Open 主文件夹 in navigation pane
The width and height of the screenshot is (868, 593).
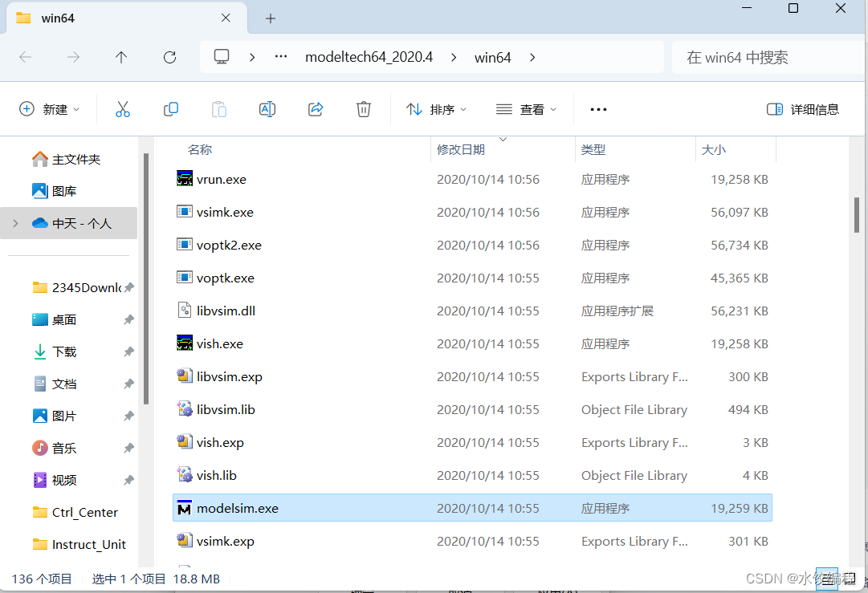(x=67, y=160)
